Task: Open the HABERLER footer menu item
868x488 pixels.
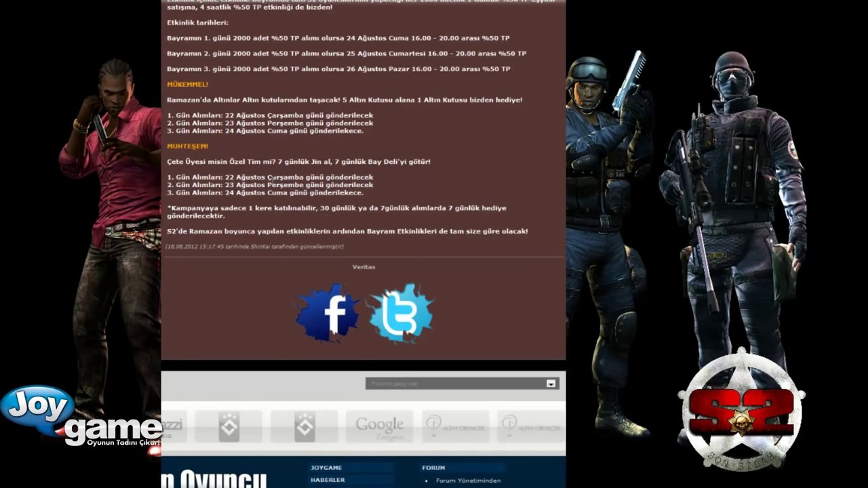Action: 328,480
